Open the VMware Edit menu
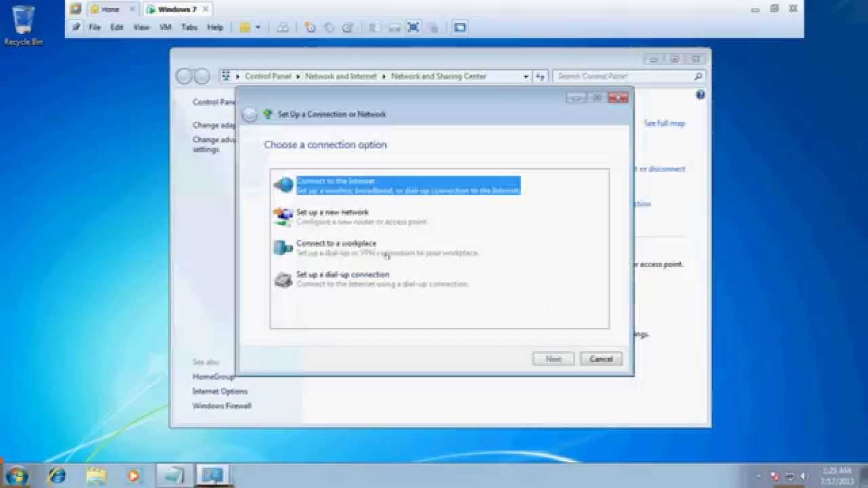This screenshot has width=868, height=488. coord(117,27)
